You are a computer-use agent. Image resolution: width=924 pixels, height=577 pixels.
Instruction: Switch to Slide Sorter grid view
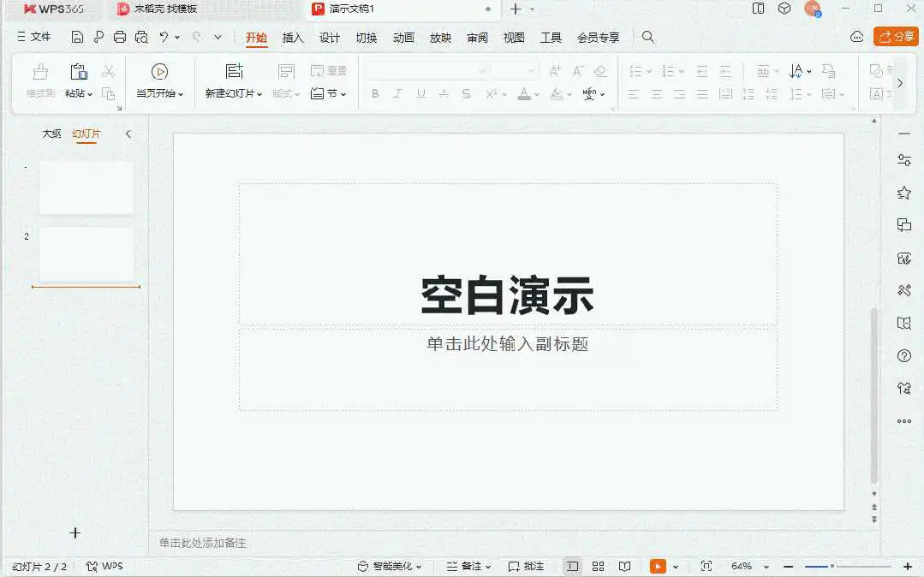pyautogui.click(x=598, y=567)
